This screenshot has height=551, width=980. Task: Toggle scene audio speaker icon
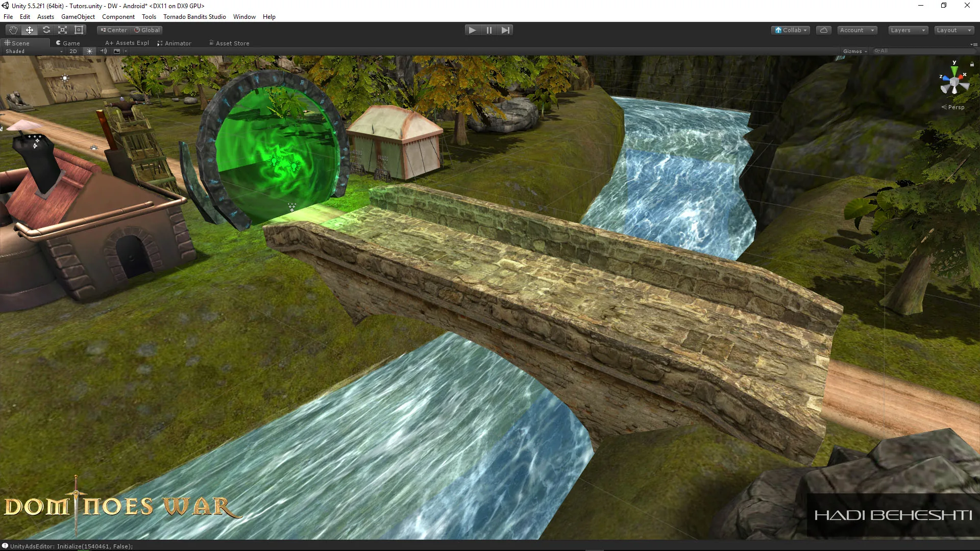[x=104, y=51]
